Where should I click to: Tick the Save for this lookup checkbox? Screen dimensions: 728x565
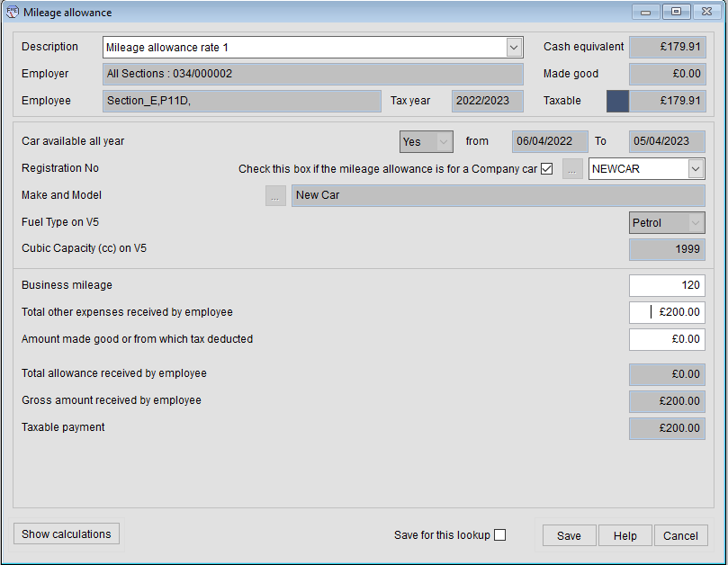point(500,534)
